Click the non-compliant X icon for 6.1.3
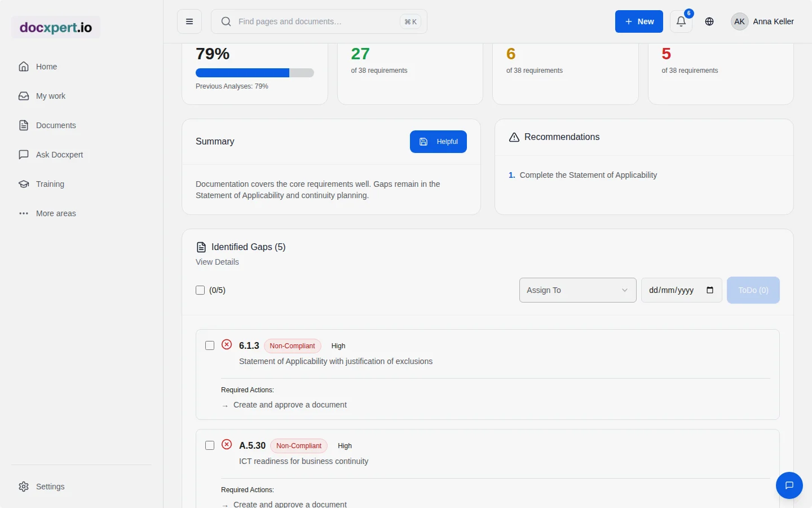Screen dimensions: 812x508 click(227, 344)
